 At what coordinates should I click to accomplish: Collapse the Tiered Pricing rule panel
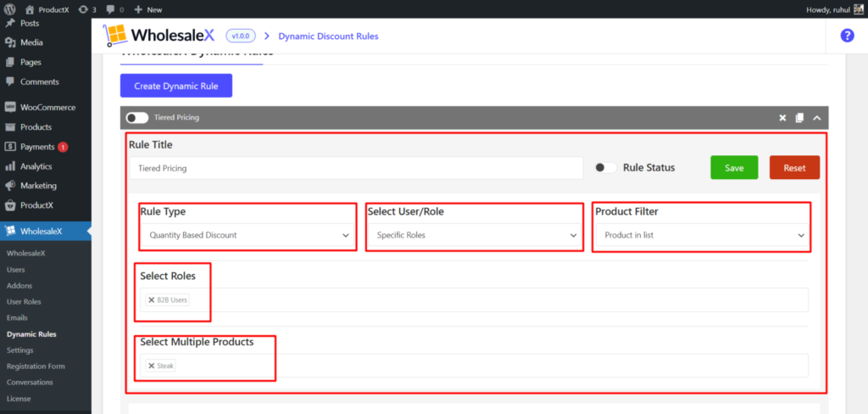(x=816, y=118)
